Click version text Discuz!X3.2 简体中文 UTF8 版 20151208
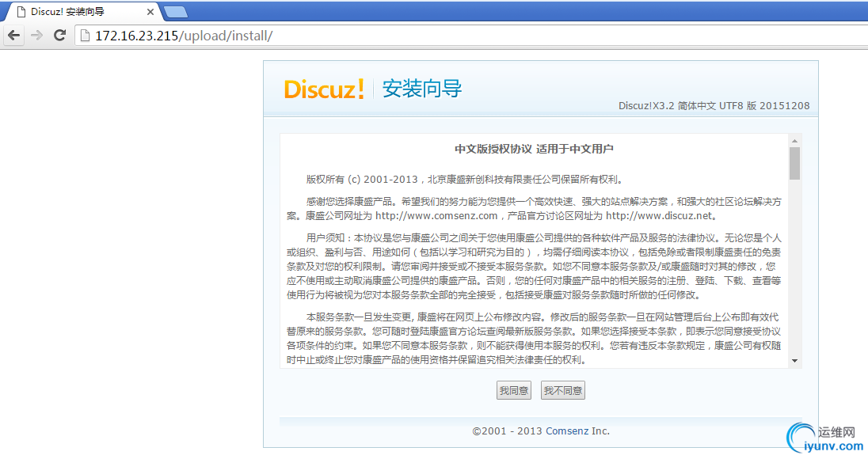 click(714, 105)
